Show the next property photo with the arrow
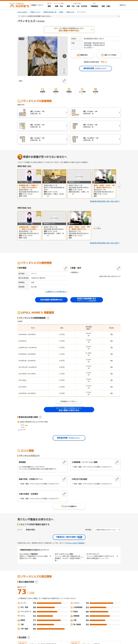138x644 pixels. 64,56
